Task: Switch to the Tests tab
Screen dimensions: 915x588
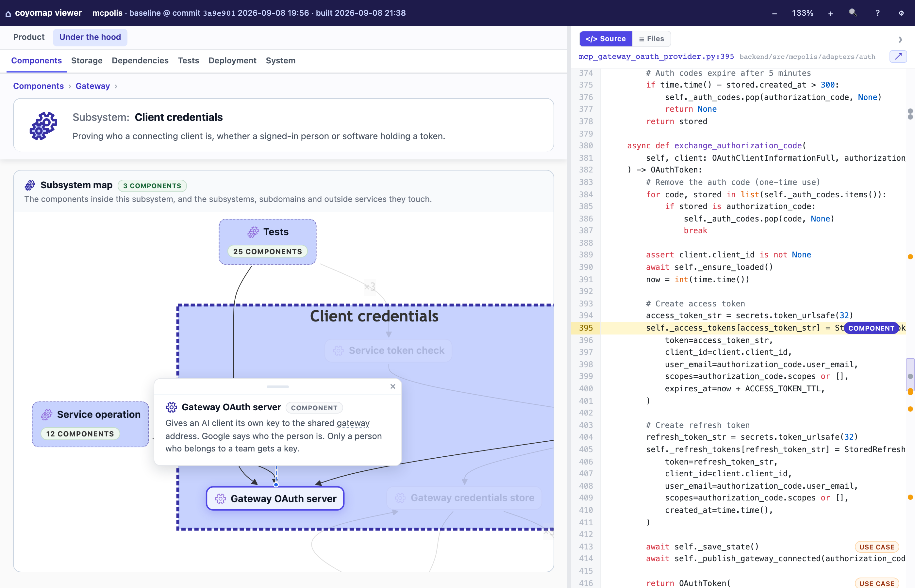Action: click(x=189, y=60)
